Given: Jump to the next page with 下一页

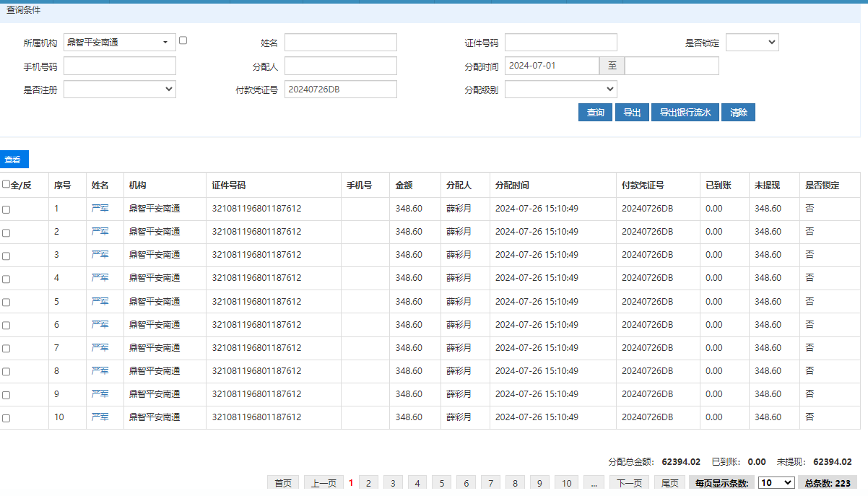Looking at the screenshot, I should [628, 483].
